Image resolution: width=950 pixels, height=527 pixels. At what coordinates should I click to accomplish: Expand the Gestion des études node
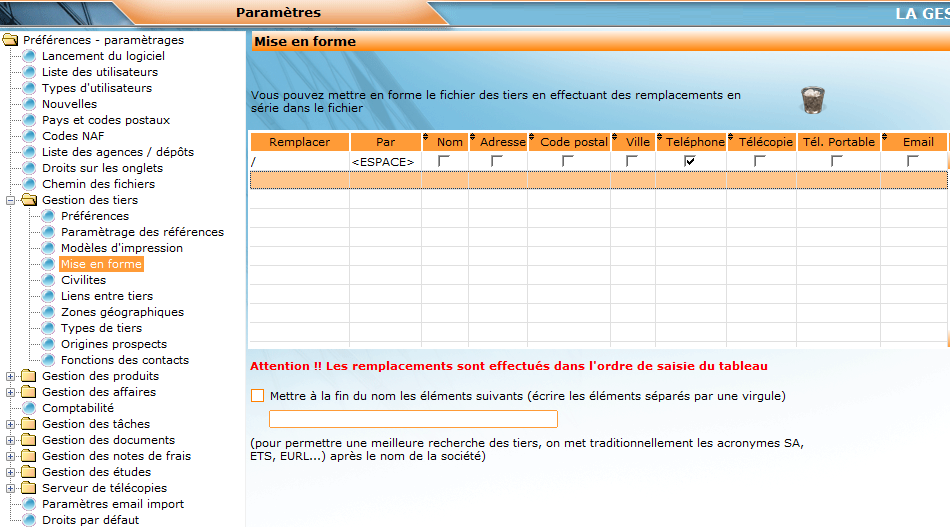(x=10, y=472)
